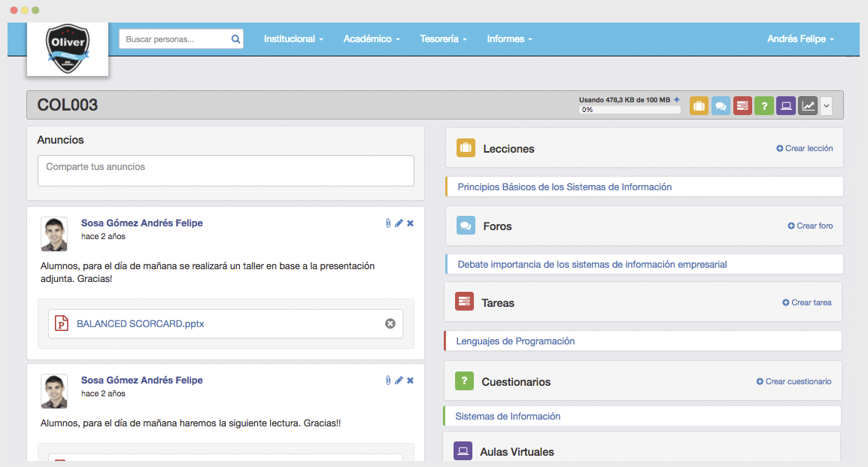Edit the first announcement with pencil icon
The height and width of the screenshot is (467, 868).
[x=399, y=223]
